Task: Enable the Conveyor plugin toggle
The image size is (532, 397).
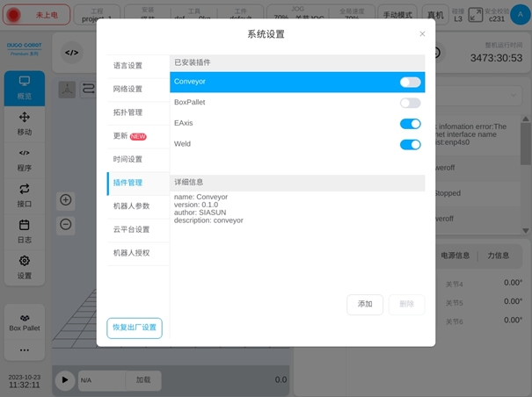Action: point(410,82)
